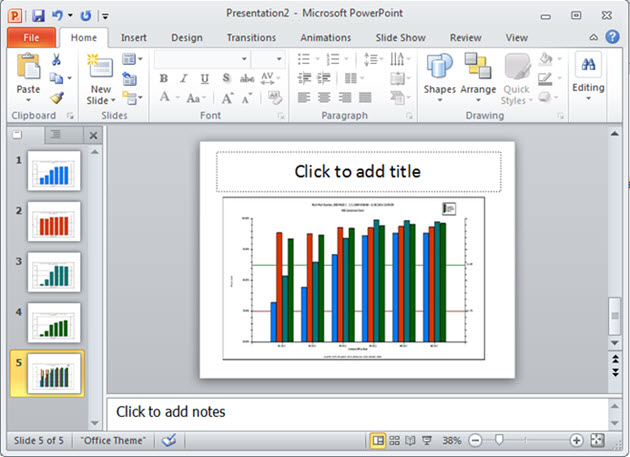This screenshot has height=457, width=630.
Task: Click the Editing binoculars icon
Action: click(x=588, y=67)
